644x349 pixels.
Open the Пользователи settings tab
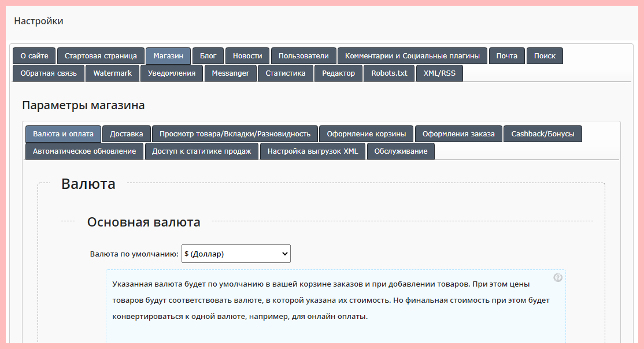(x=304, y=56)
